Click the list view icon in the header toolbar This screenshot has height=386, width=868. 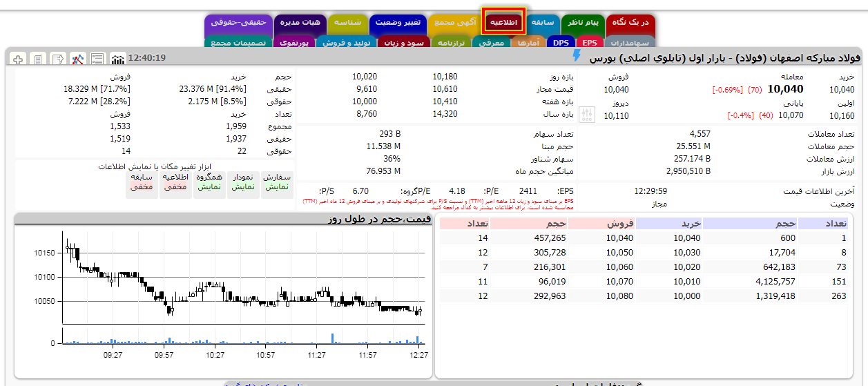(x=97, y=59)
